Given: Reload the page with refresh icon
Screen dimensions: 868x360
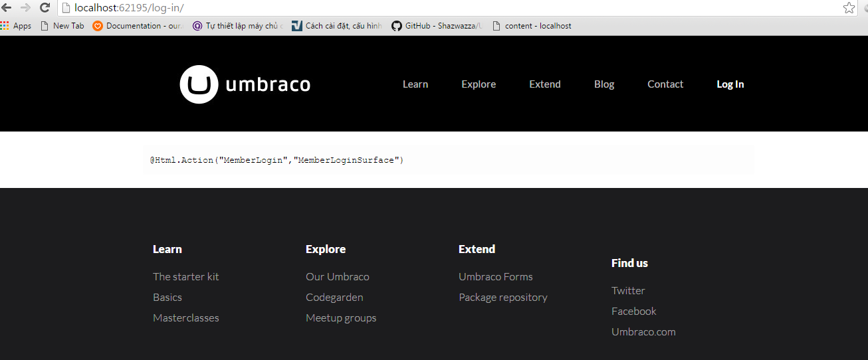Looking at the screenshot, I should pos(45,8).
